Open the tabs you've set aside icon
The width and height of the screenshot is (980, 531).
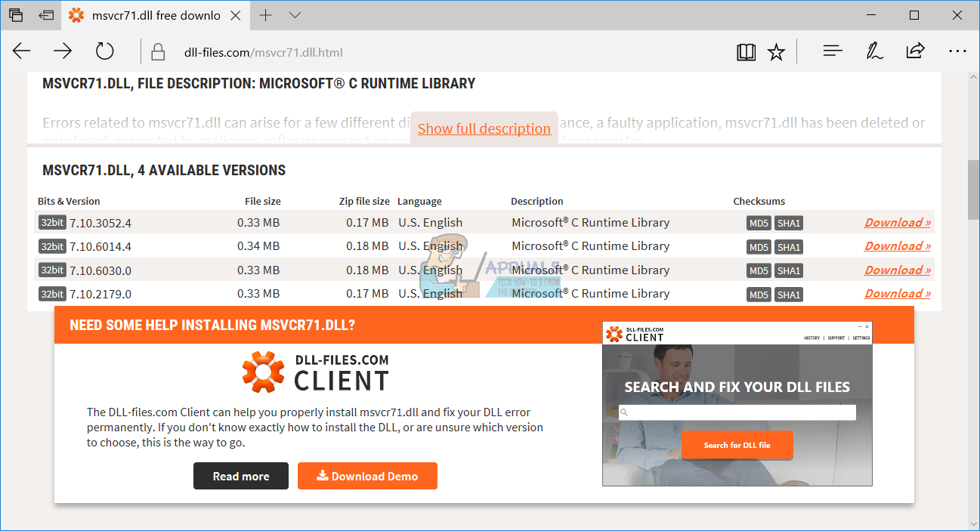16,15
